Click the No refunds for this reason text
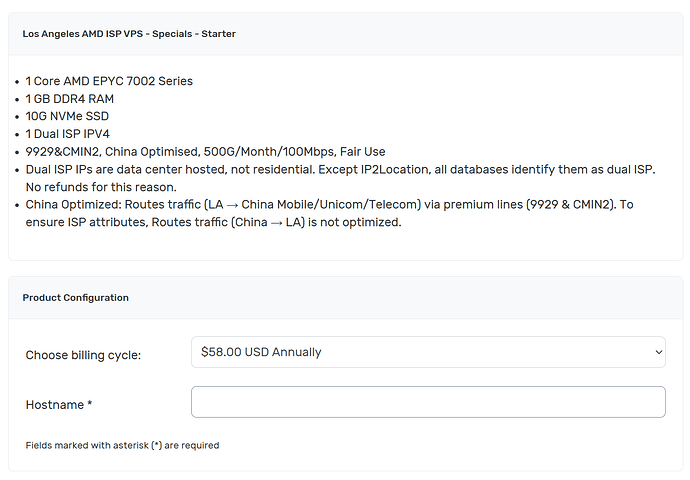Viewport: 690px width, 480px height. 101,187
